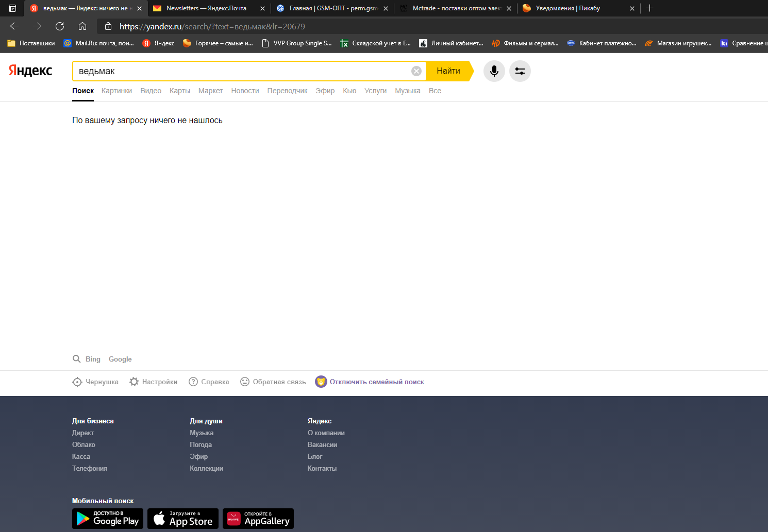
Task: Open the Вакансии footer link
Action: click(322, 444)
